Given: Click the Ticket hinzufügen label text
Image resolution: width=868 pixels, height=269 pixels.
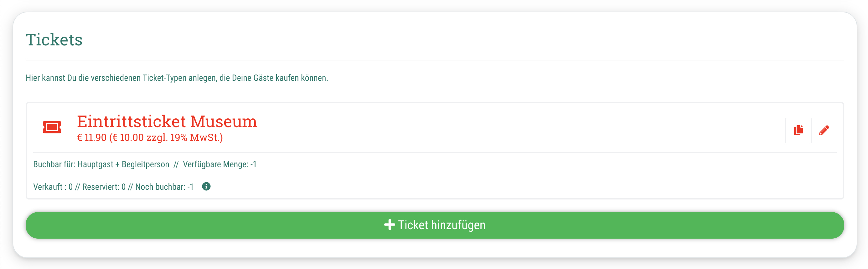Looking at the screenshot, I should click(442, 225).
